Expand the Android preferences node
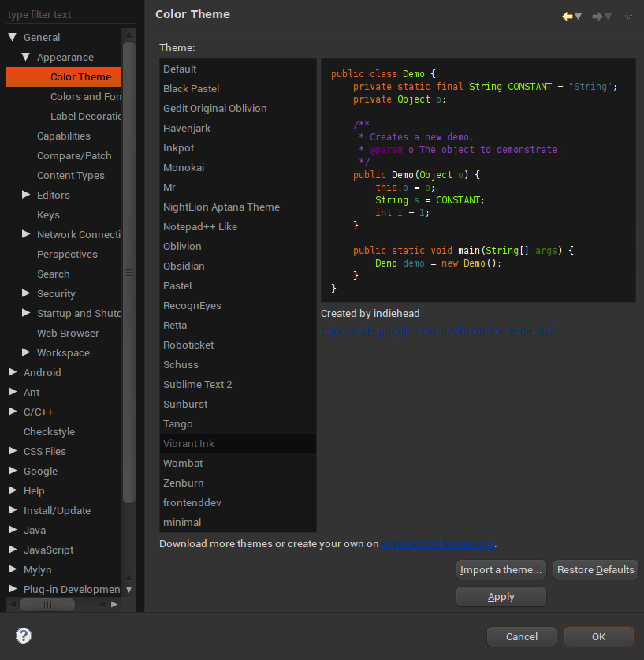 (13, 372)
